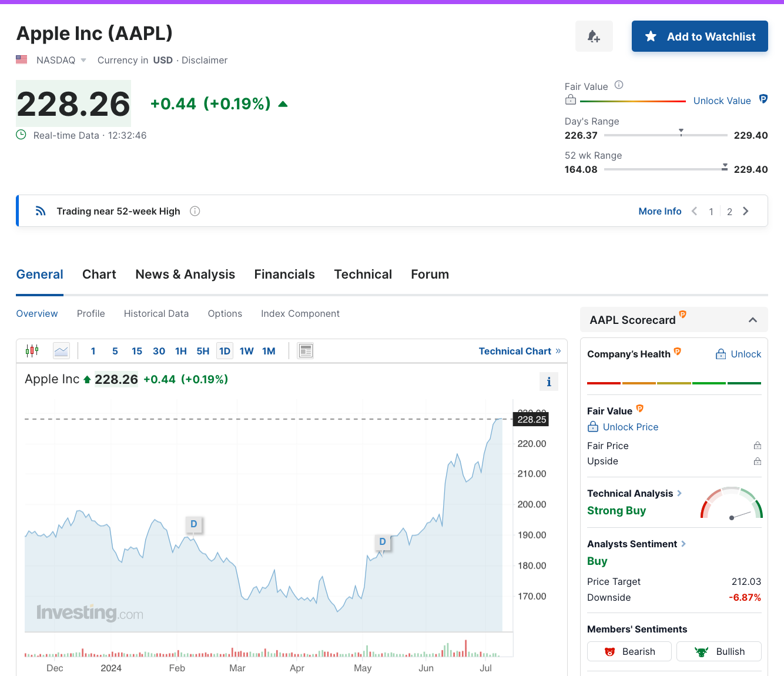Select the 30 minute chart interval
784x676 pixels.
[x=159, y=351]
